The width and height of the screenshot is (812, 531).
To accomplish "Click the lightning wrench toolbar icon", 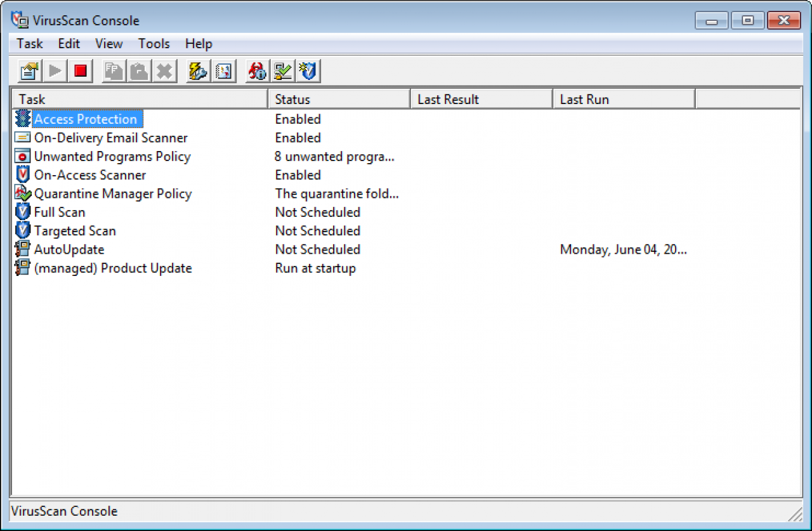I will [199, 71].
